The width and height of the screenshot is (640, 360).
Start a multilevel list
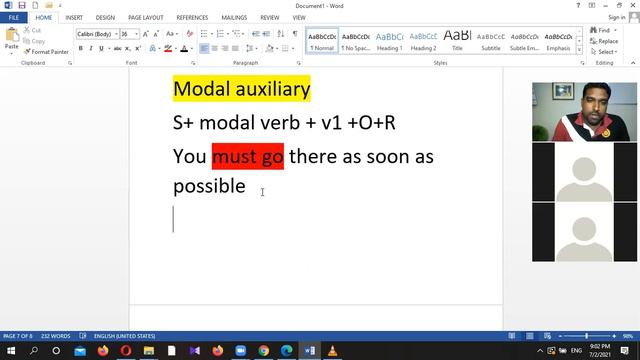(236, 34)
